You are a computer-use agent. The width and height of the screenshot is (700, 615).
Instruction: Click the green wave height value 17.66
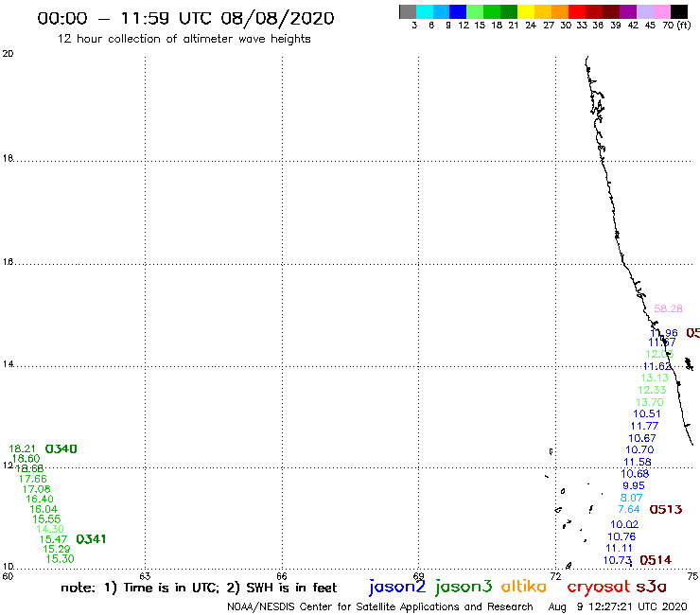[32, 479]
